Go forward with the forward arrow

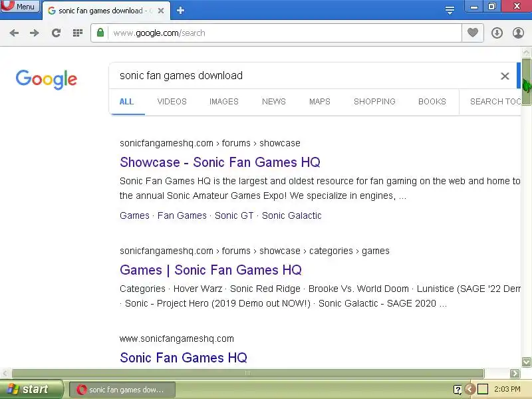[35, 33]
